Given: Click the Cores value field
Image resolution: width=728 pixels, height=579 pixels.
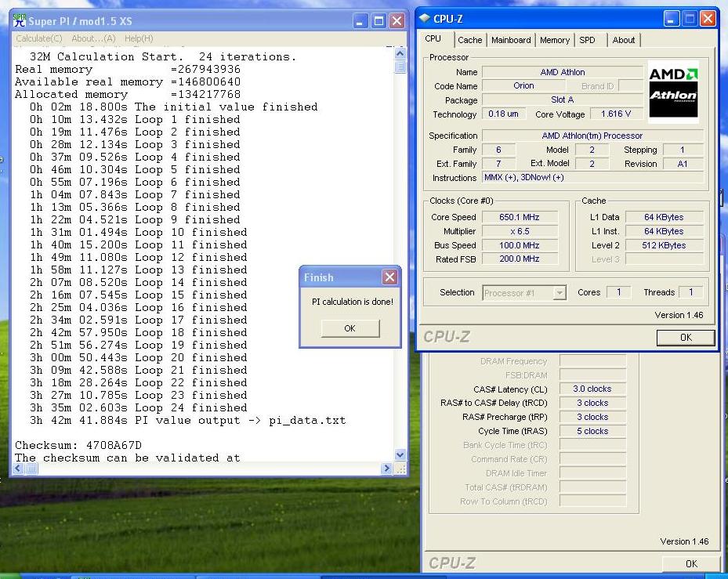Looking at the screenshot, I should [618, 292].
